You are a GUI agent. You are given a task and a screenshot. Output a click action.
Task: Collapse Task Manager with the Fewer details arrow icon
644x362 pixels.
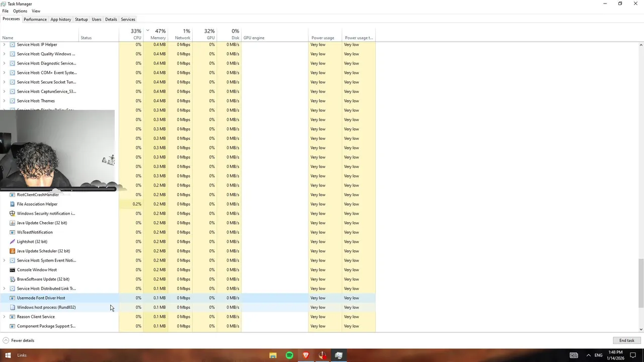pos(6,340)
